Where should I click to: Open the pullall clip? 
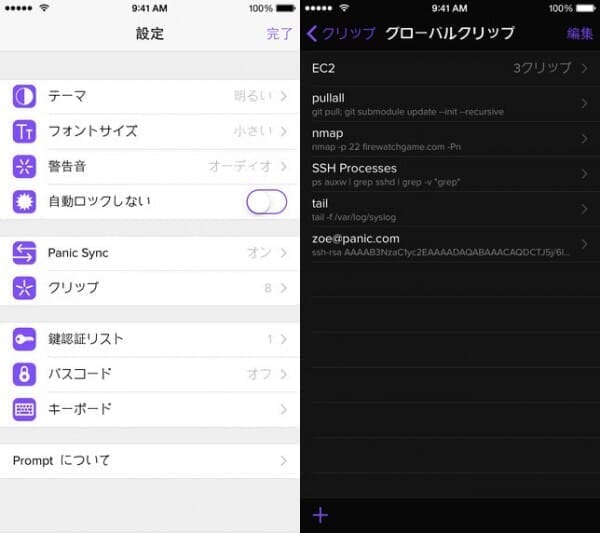pyautogui.click(x=450, y=104)
